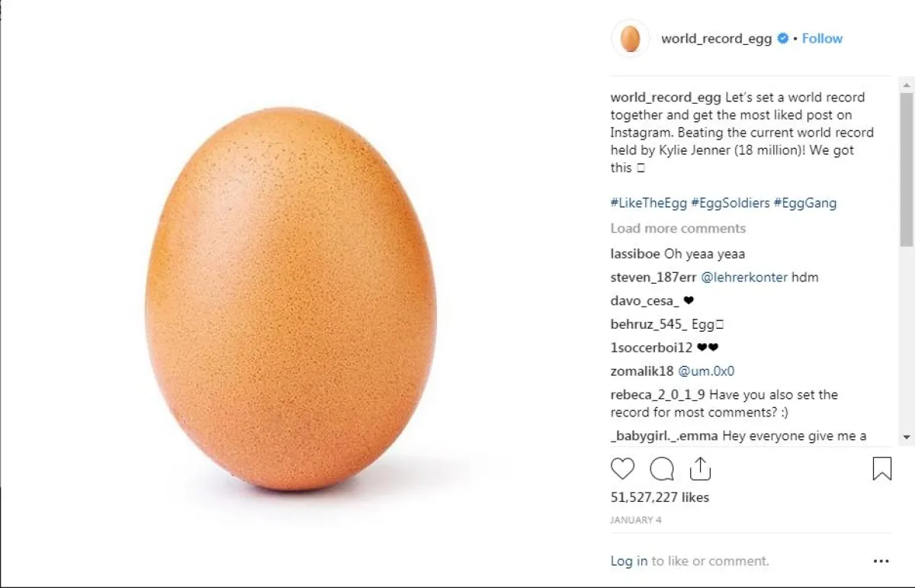Like the post with the heart icon
915x588 pixels.
click(x=622, y=468)
